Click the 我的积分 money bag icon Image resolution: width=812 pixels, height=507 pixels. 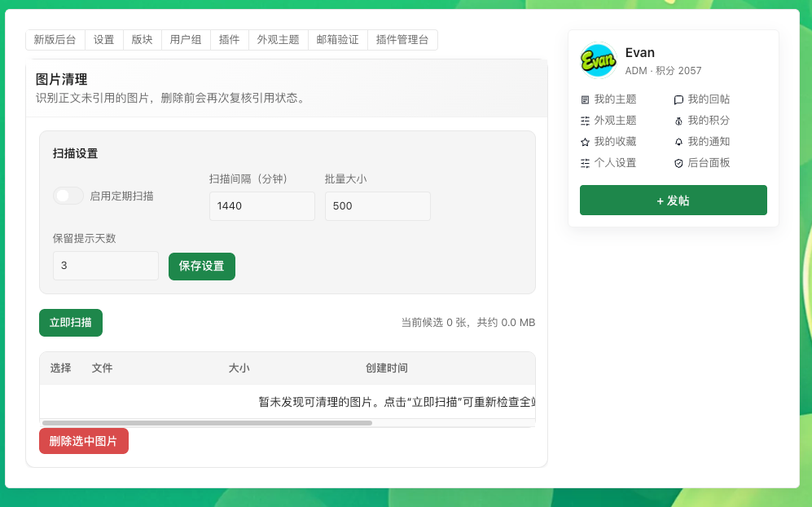point(678,121)
